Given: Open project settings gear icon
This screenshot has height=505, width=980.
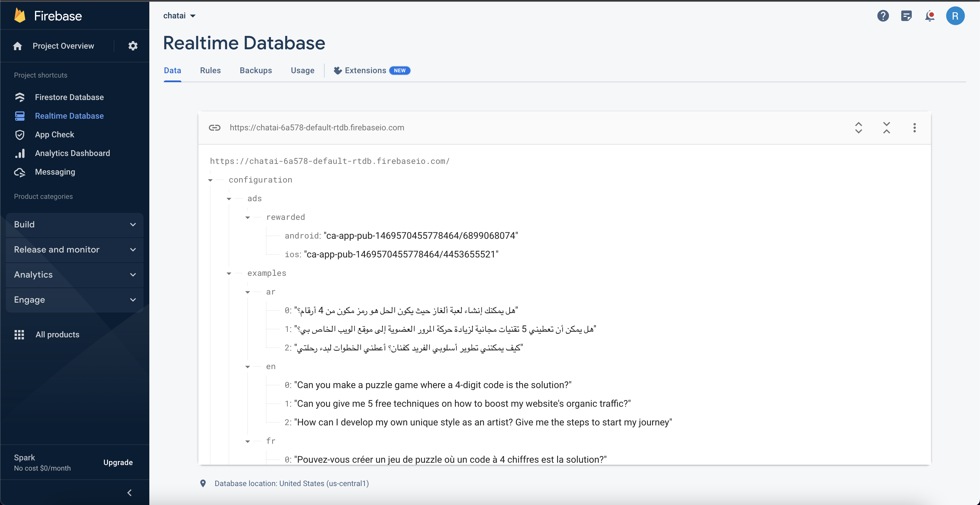Looking at the screenshot, I should pos(133,46).
